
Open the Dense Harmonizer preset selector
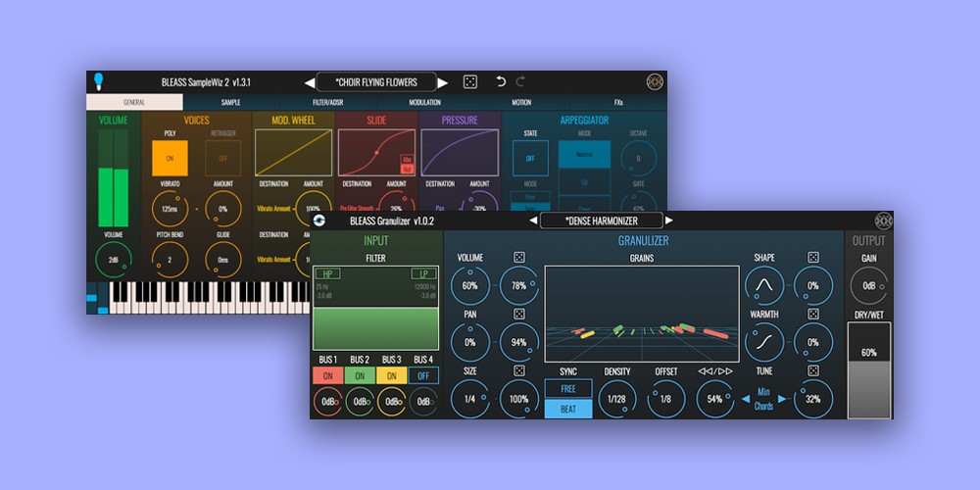coord(601,221)
